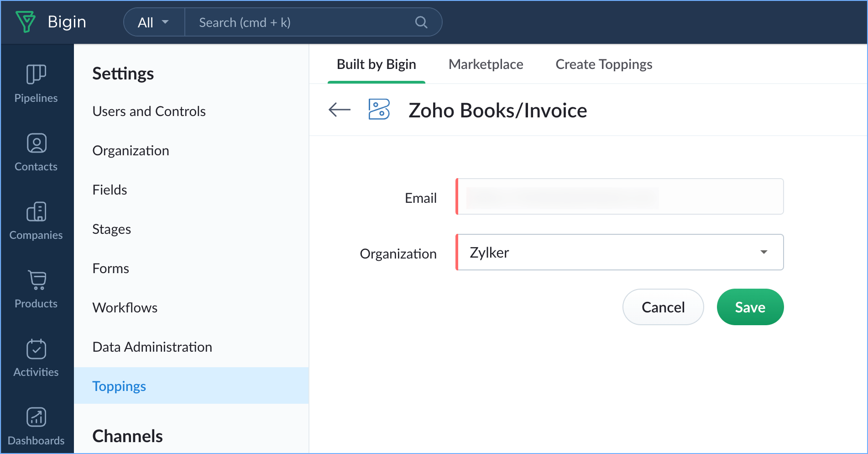
Task: Switch to the Create Toppings tab
Action: pos(604,64)
